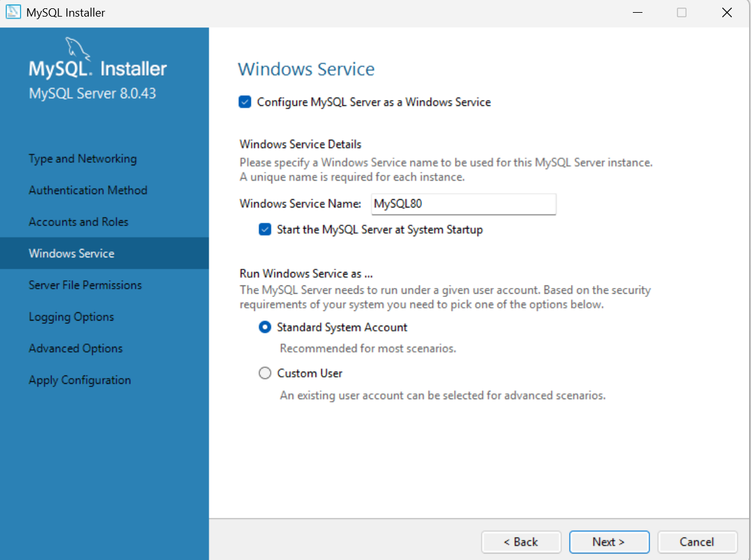Choose the Custom User option
Viewport: 751px width, 560px height.
(264, 373)
